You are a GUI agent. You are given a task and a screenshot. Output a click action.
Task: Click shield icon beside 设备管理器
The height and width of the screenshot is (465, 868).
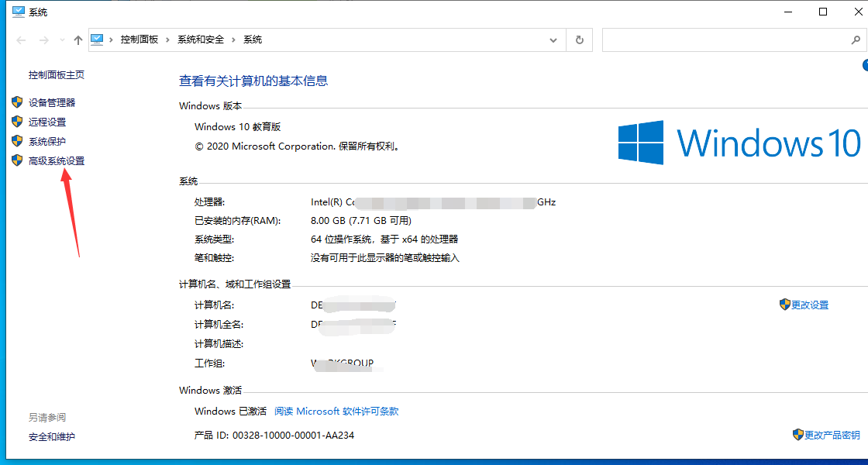click(x=16, y=102)
